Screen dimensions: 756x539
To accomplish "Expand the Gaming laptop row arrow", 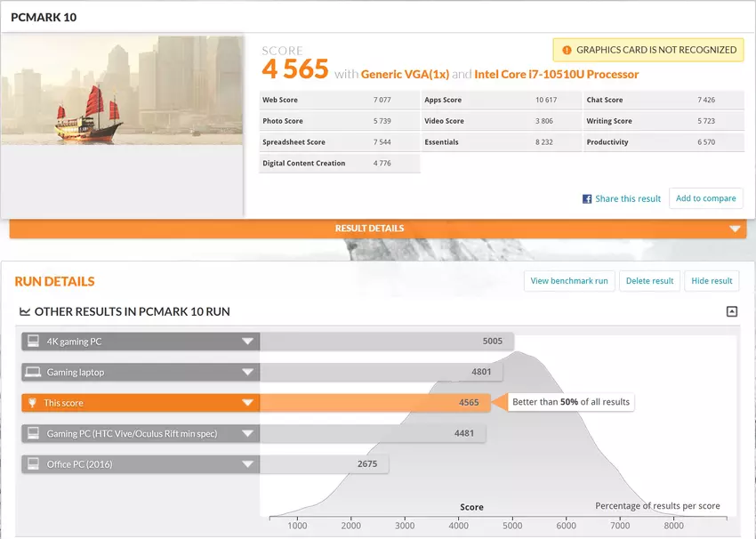I will point(247,372).
